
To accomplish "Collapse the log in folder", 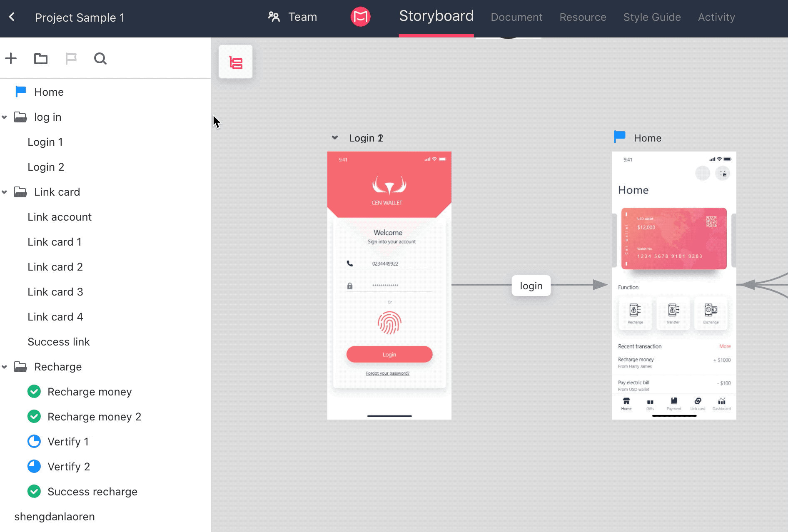I will click(5, 117).
